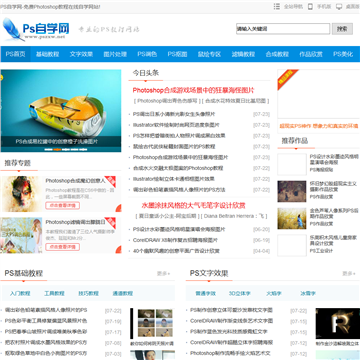Screen dimensions: 360x360
Task: Open the CorelDRAW X8制作复古 article
Action: (x=175, y=240)
